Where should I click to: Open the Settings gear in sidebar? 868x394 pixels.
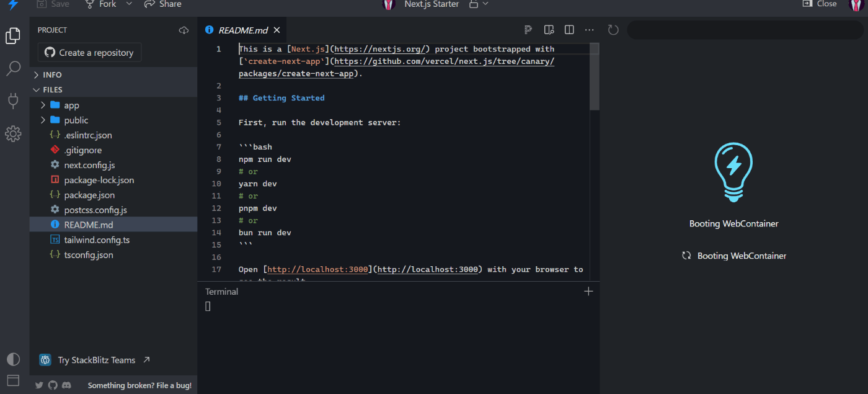click(13, 133)
